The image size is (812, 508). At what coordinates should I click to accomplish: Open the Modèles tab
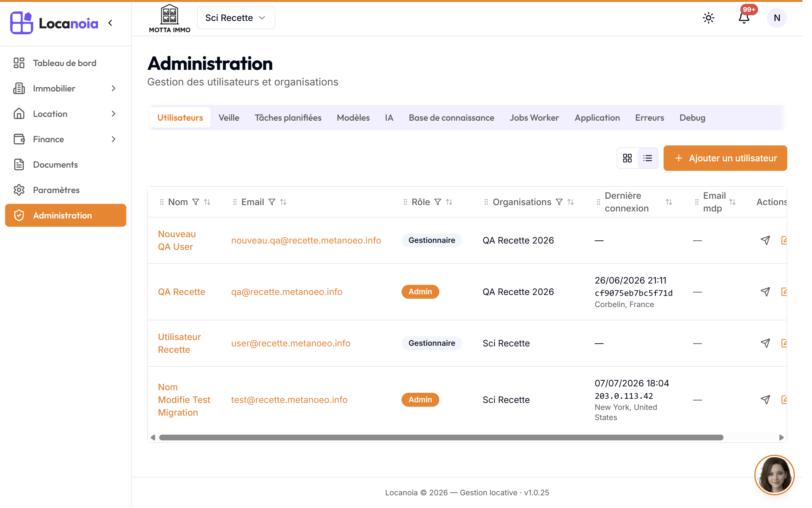tap(353, 117)
